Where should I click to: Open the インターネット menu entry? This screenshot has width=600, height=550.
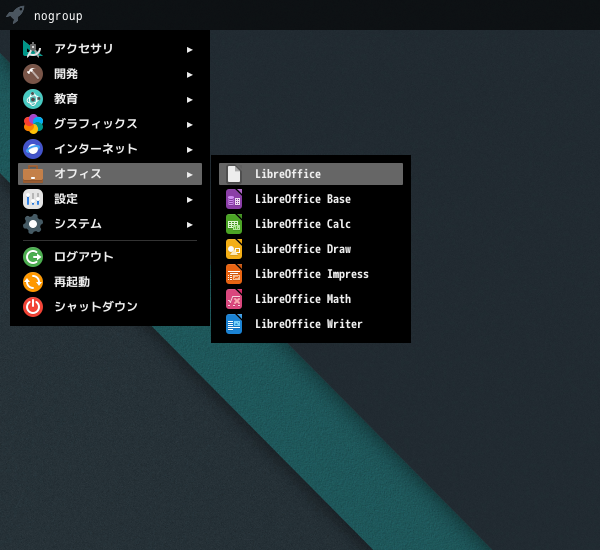click(110, 149)
